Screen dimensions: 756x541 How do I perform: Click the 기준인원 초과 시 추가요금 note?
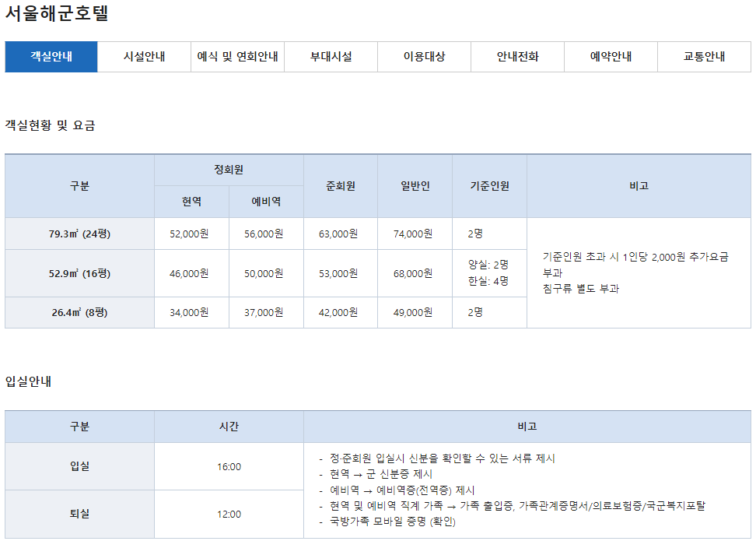(x=635, y=265)
